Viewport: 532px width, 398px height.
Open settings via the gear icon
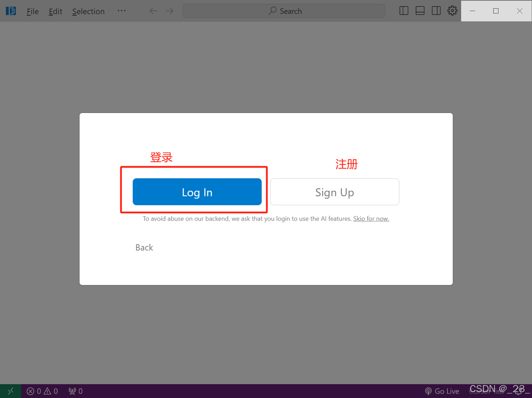point(452,11)
